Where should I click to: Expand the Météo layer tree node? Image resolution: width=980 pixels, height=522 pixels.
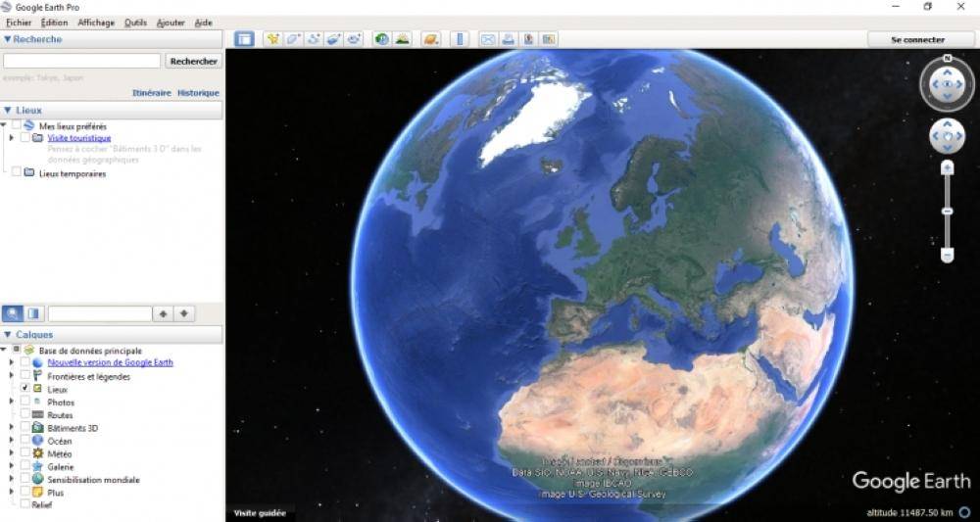click(12, 453)
